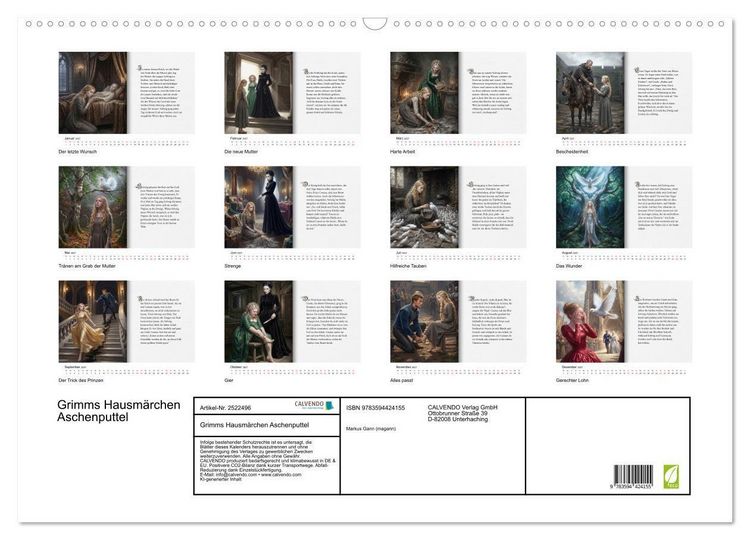Click the caption 'Das Wunder'
Viewport: 750px width, 540px height.
point(569,266)
